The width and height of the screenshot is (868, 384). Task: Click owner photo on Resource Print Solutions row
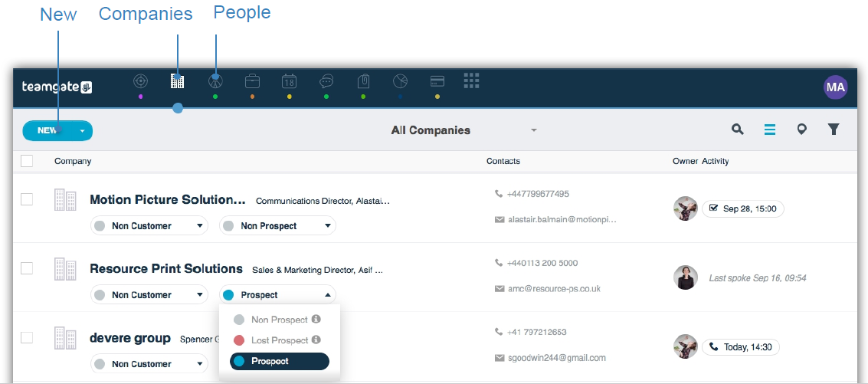pyautogui.click(x=686, y=277)
